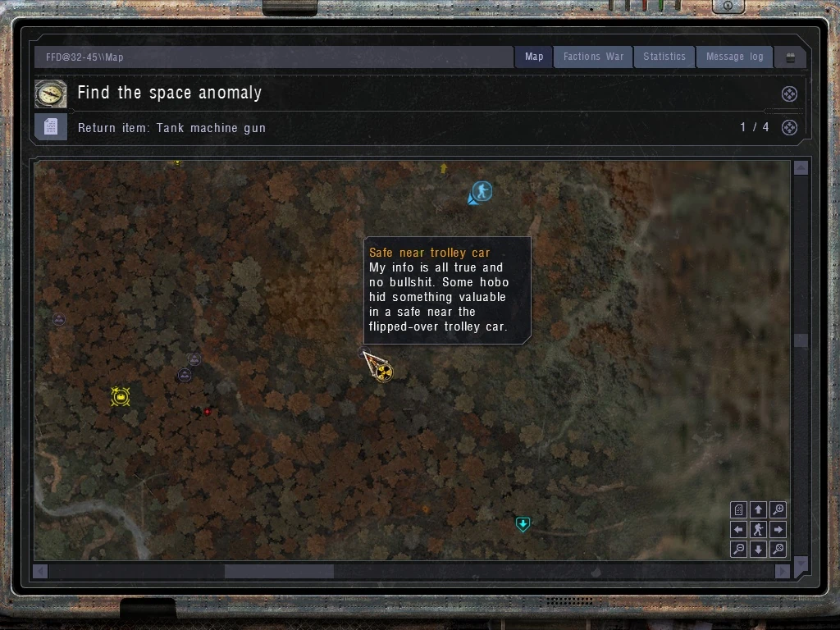
Task: Open the Statistics tab
Action: click(x=664, y=57)
